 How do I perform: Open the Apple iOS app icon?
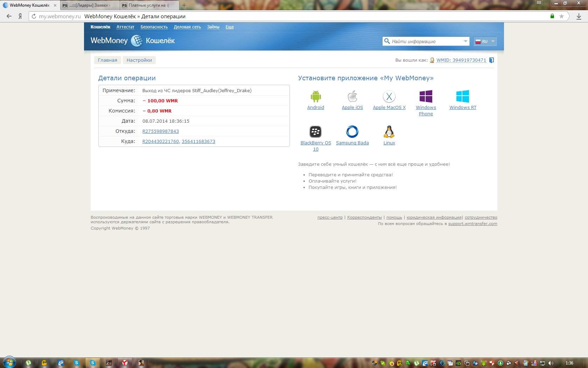pyautogui.click(x=352, y=96)
